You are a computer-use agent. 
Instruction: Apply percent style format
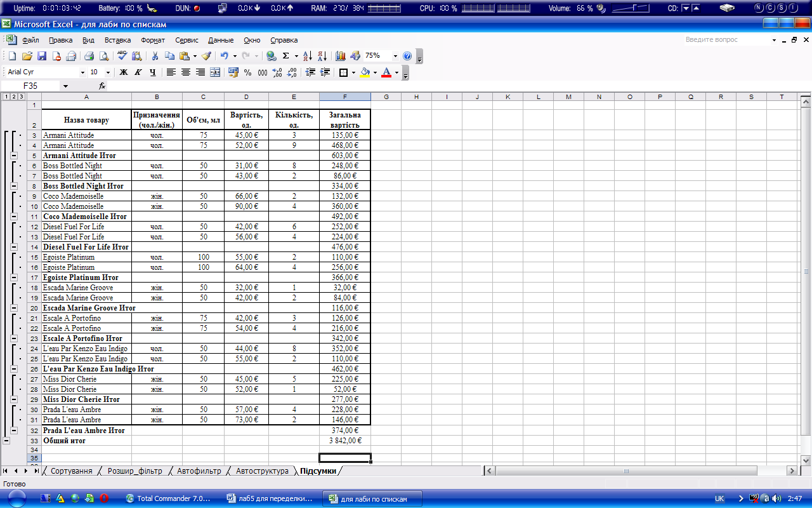point(248,72)
